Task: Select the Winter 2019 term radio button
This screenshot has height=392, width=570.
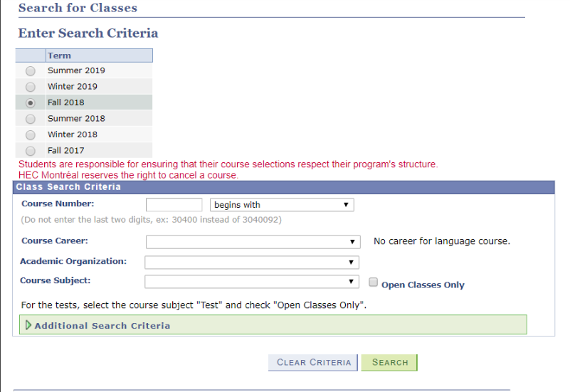Action: 31,87
